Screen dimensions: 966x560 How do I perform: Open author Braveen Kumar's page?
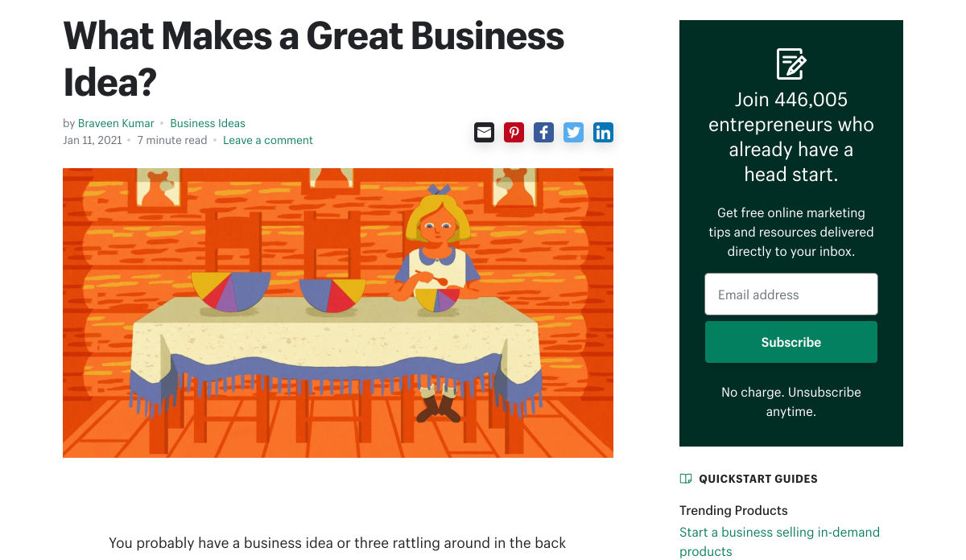coord(116,123)
